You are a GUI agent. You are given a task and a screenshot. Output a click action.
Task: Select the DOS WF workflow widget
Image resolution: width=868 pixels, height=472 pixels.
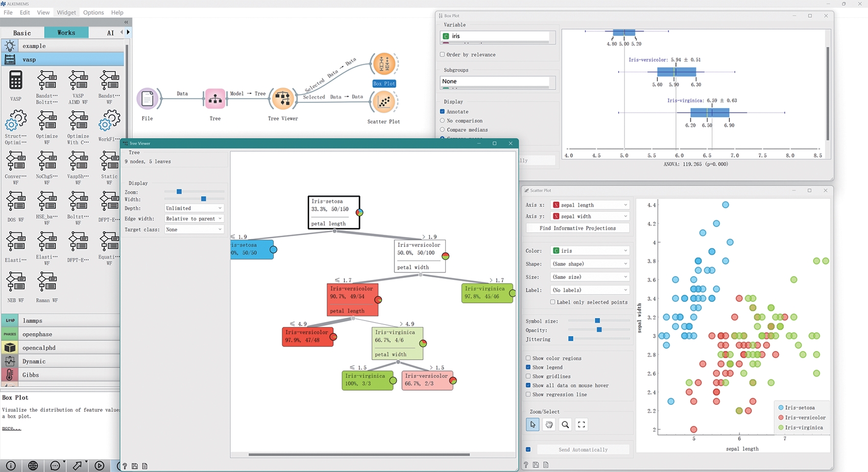tap(16, 201)
